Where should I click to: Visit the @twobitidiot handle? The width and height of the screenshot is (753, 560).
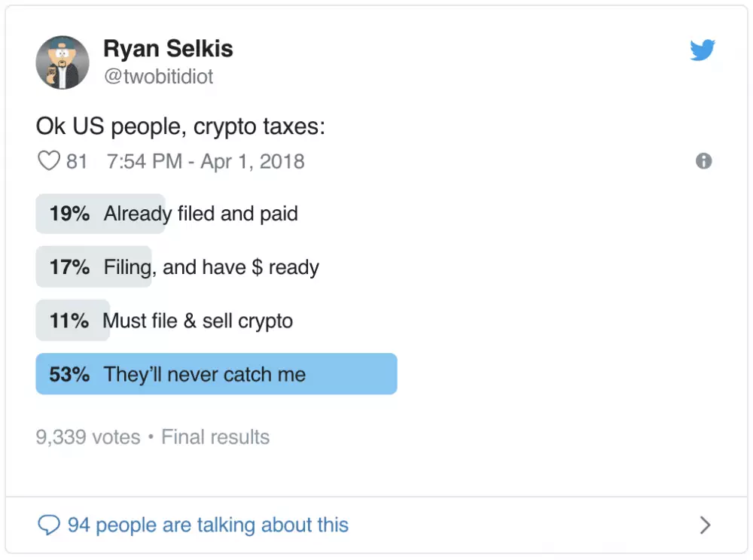[158, 76]
